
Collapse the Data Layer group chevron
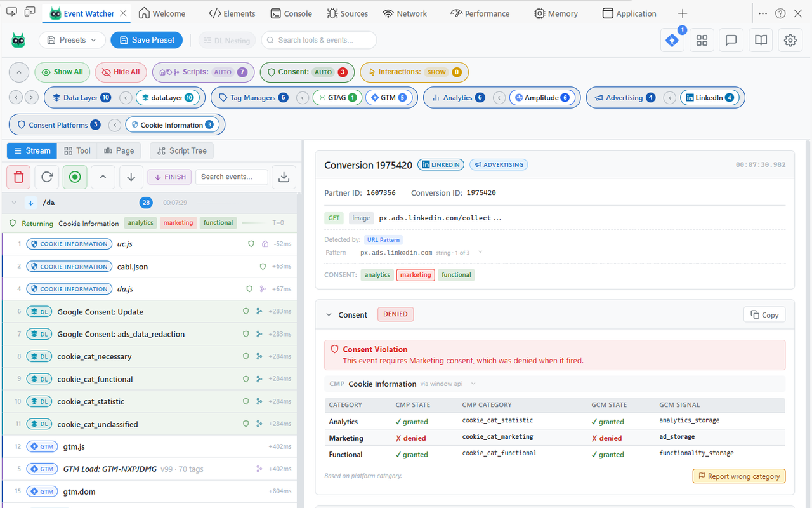126,98
